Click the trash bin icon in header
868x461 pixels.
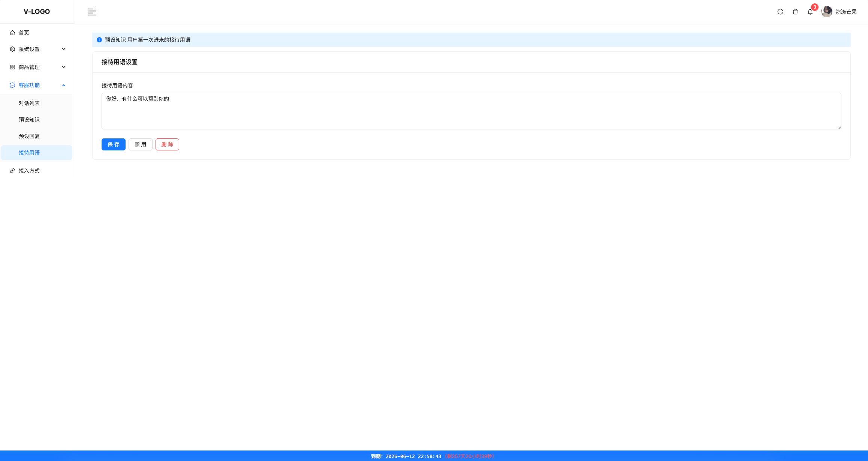795,12
